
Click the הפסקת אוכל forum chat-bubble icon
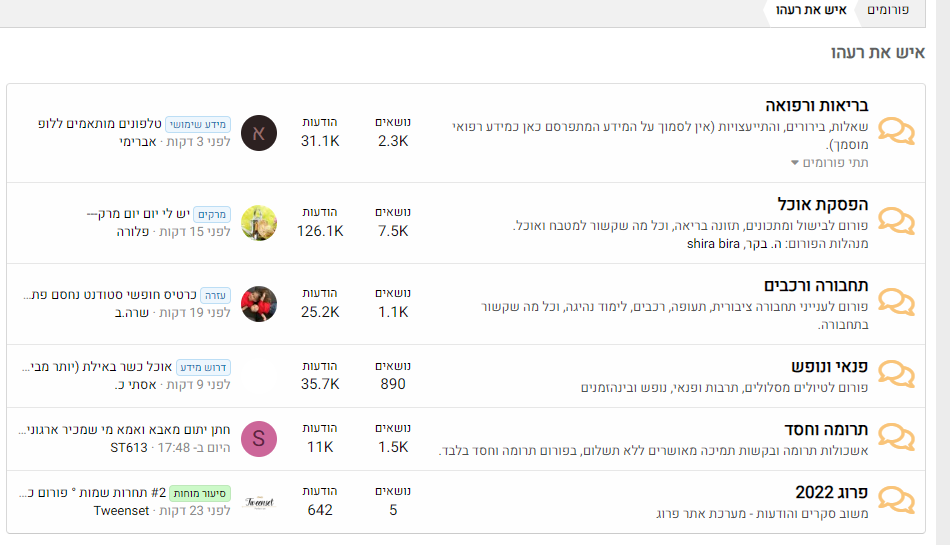[896, 222]
